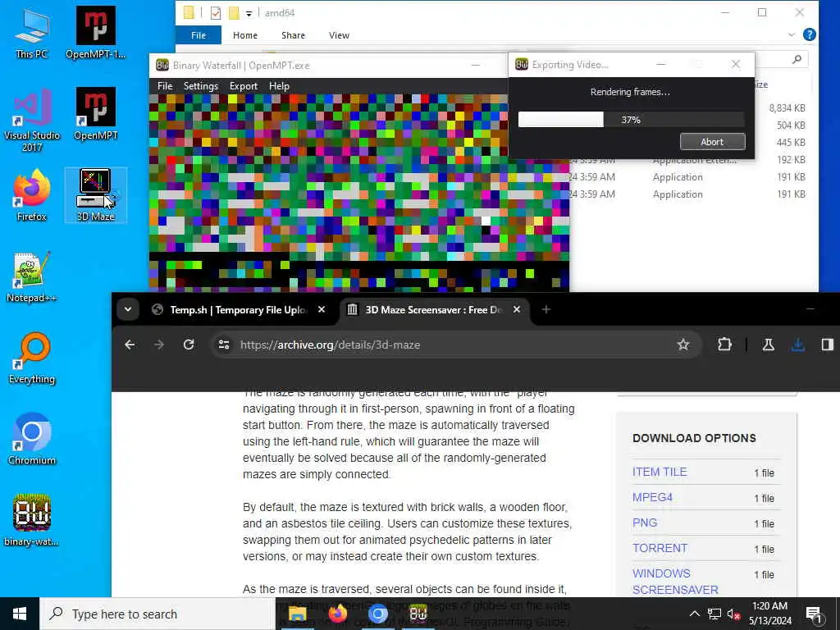The height and width of the screenshot is (630, 840).
Task: Open the Export menu in Binary Waterfall
Action: click(x=243, y=85)
